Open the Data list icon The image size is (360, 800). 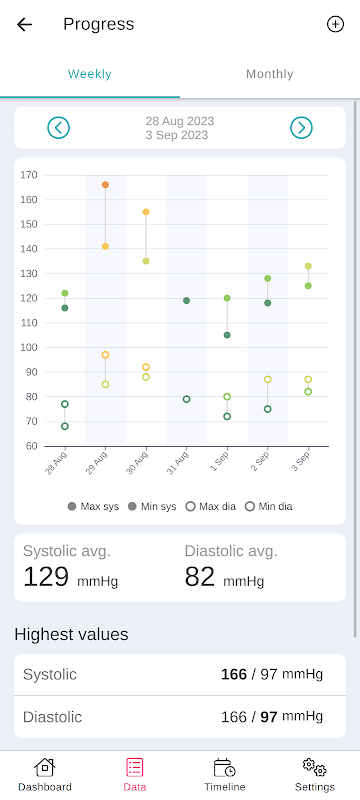pos(135,767)
